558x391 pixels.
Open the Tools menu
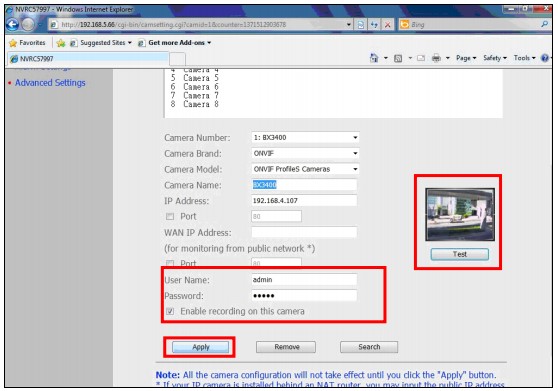524,58
